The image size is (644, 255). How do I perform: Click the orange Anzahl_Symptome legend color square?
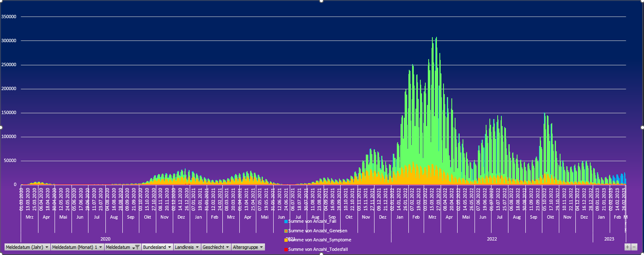[x=286, y=240]
